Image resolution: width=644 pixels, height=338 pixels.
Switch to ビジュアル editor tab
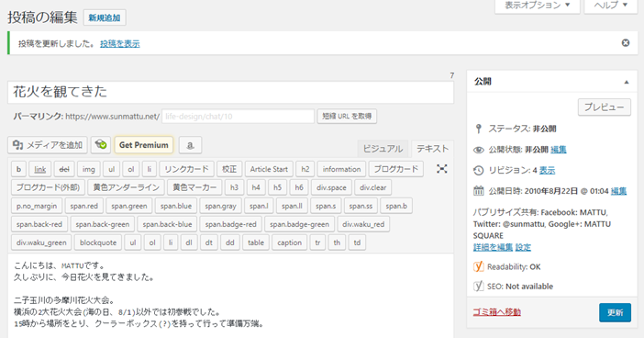[x=383, y=149]
